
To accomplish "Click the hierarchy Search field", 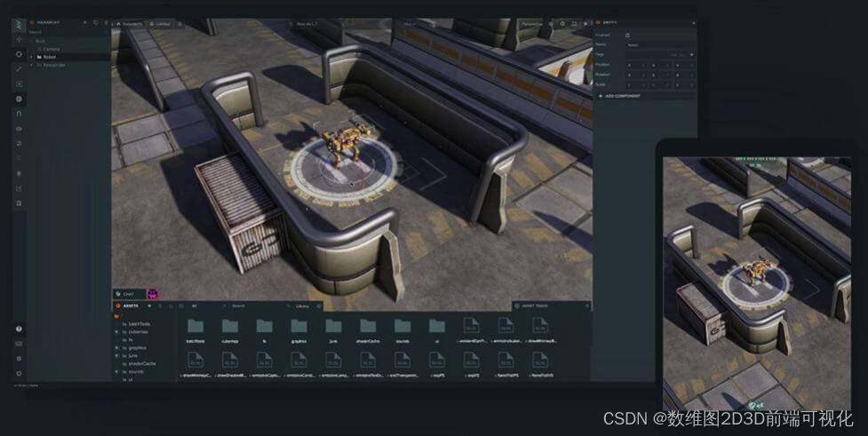I will (x=67, y=32).
